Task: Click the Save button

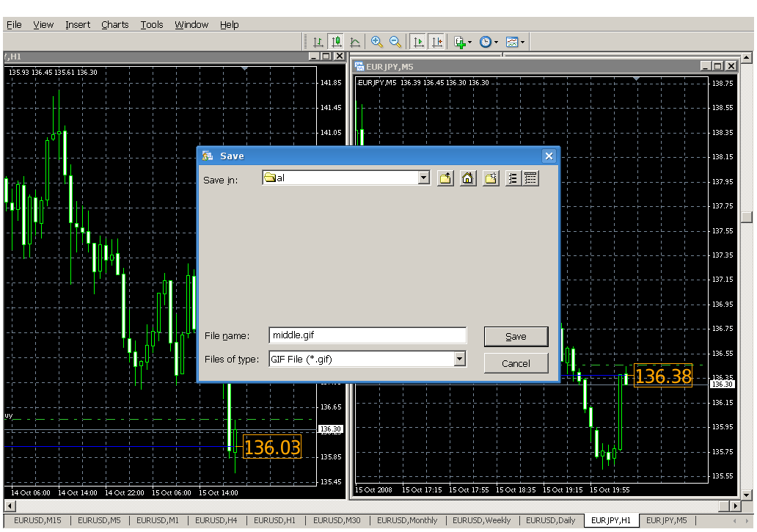Action: 516,337
